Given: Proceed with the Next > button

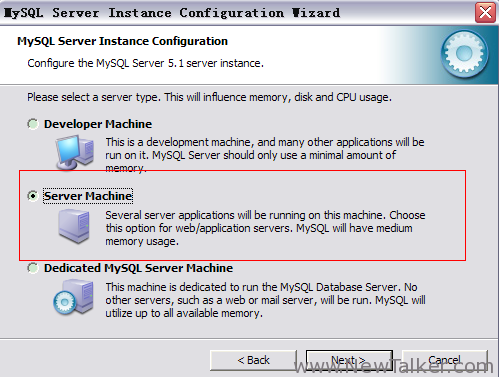Looking at the screenshot, I should (349, 360).
